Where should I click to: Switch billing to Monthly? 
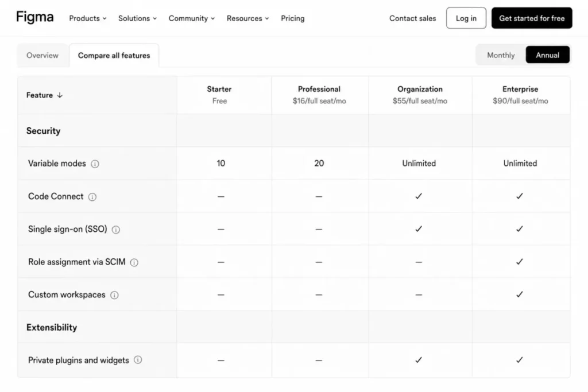click(x=501, y=55)
